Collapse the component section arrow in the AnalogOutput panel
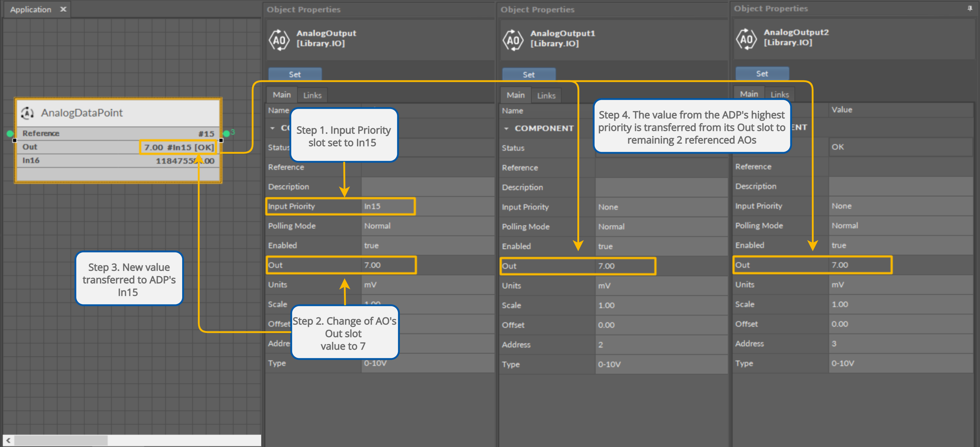The height and width of the screenshot is (447, 980). [273, 128]
